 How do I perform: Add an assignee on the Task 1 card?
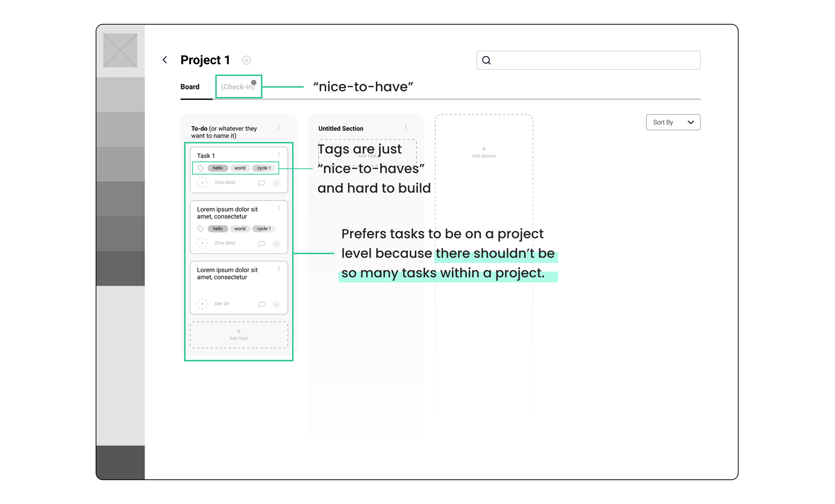(202, 182)
